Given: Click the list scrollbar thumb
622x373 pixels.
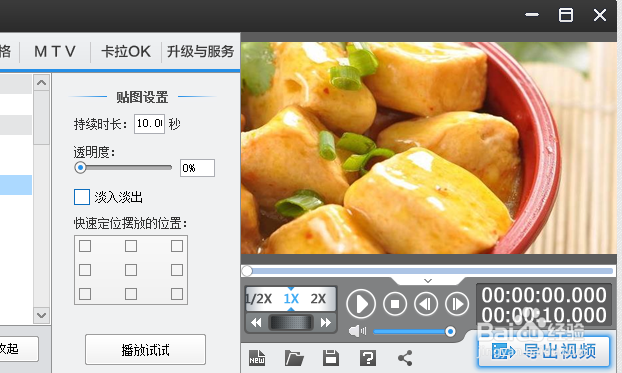Looking at the screenshot, I should (x=41, y=118).
